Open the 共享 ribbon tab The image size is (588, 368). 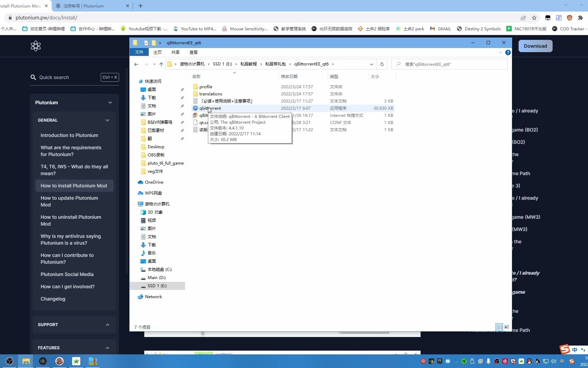pyautogui.click(x=176, y=52)
